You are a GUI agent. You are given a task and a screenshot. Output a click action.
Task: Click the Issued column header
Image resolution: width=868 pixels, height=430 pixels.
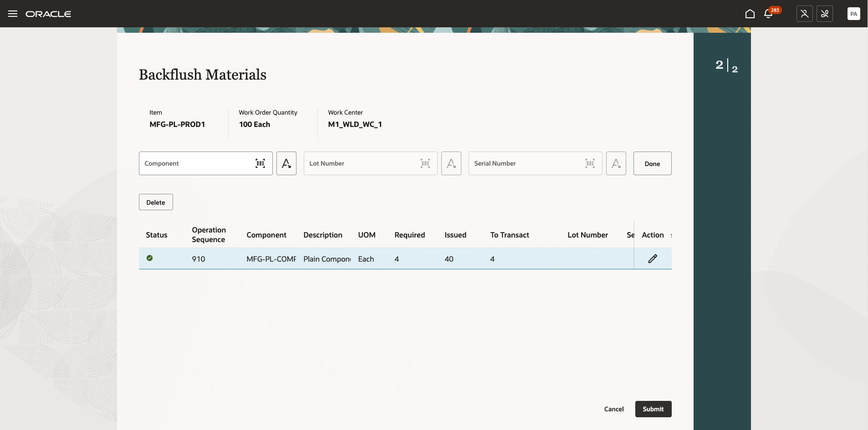pyautogui.click(x=455, y=235)
